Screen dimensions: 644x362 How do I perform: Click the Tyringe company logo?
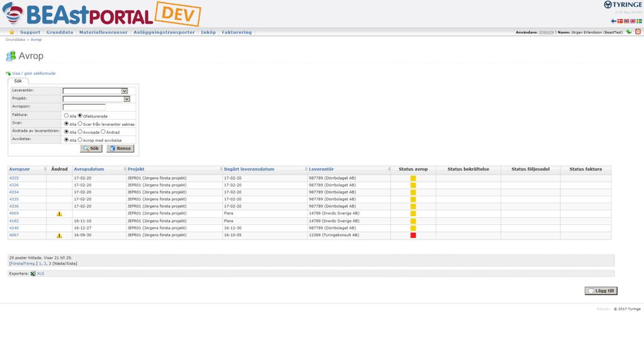click(x=623, y=4)
